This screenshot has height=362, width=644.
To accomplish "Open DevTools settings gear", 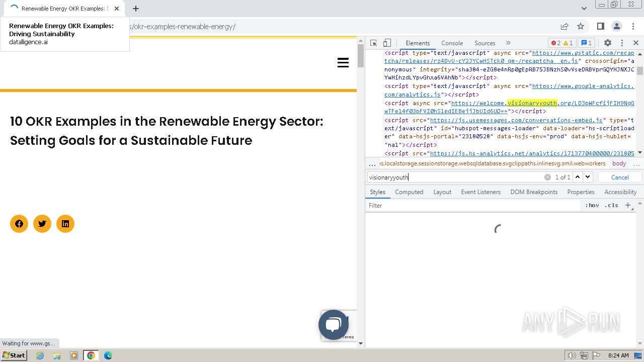I will pyautogui.click(x=608, y=43).
